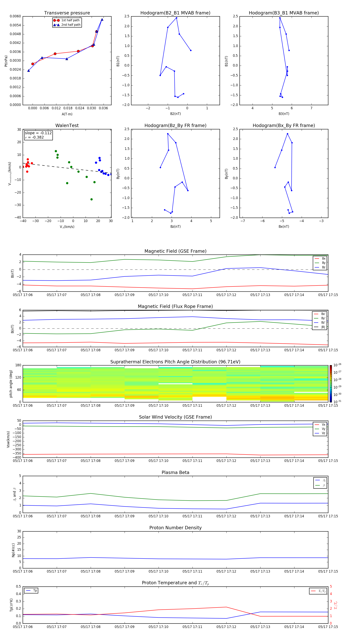Select the 'Tp' legend entry
Screen dimensions: 351x644
coord(31,591)
